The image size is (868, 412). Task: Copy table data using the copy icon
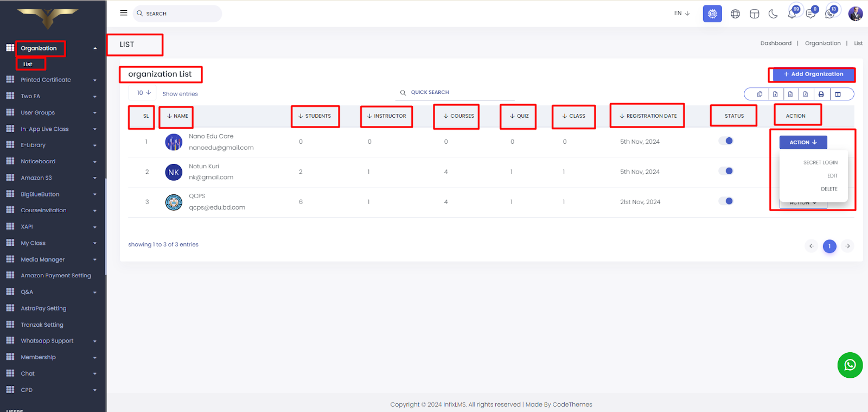tap(759, 94)
